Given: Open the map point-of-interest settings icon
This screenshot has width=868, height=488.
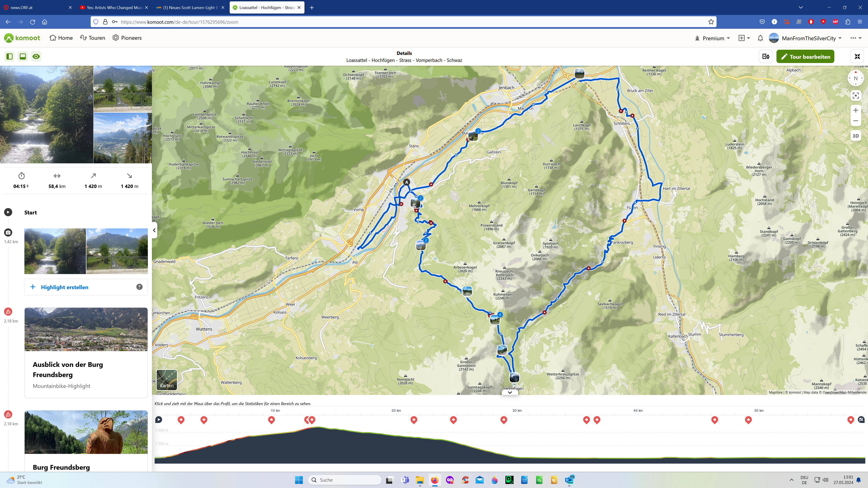Looking at the screenshot, I should (x=766, y=56).
